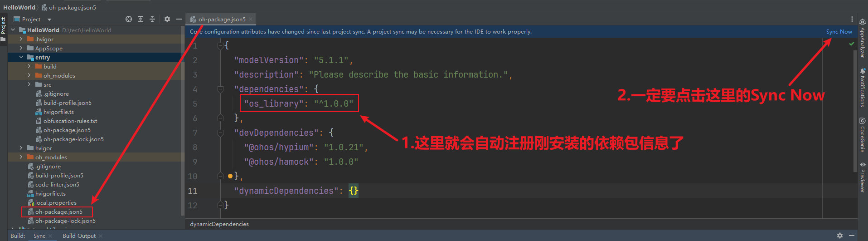Click the green inspection checkmark icon

pyautogui.click(x=852, y=44)
